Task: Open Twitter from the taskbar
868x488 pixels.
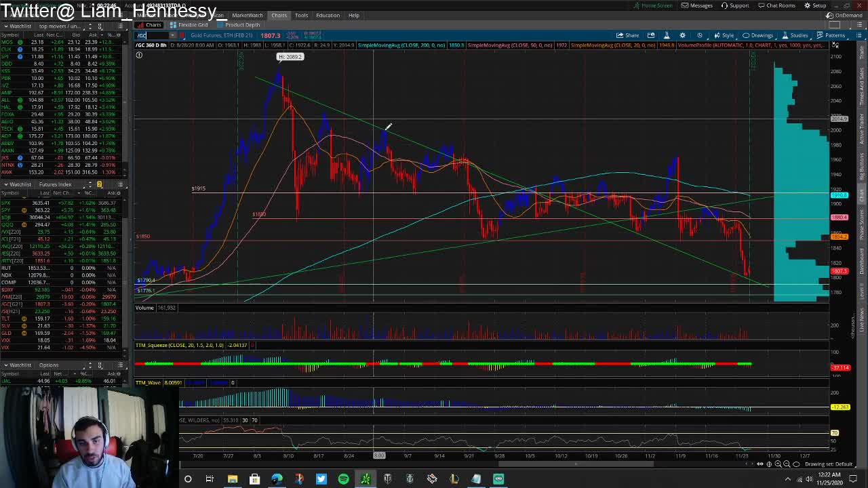Action: (321, 479)
